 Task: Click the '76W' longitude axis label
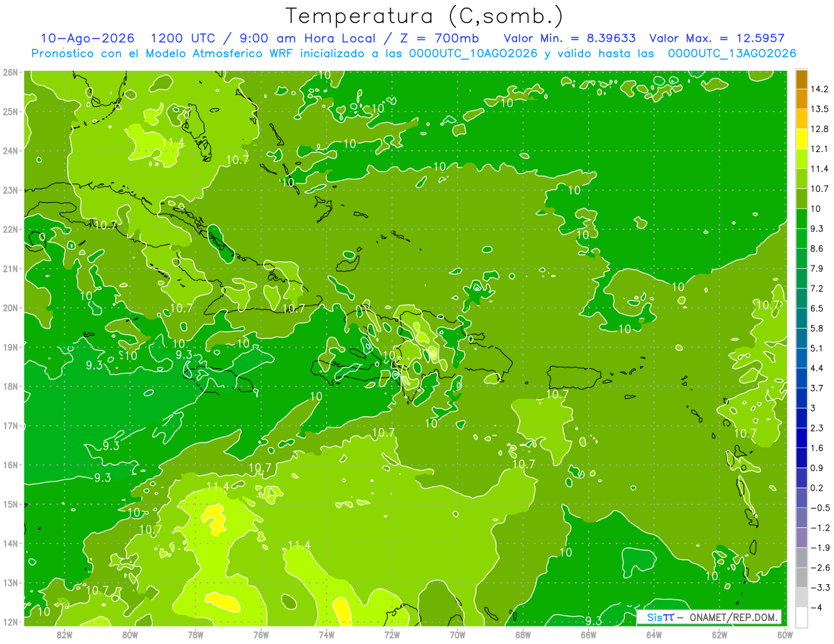261,634
